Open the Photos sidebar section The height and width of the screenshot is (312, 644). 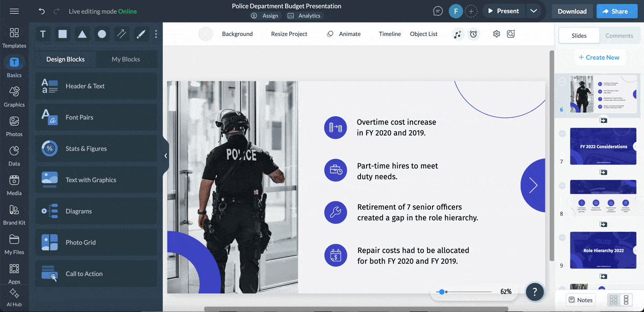[14, 126]
